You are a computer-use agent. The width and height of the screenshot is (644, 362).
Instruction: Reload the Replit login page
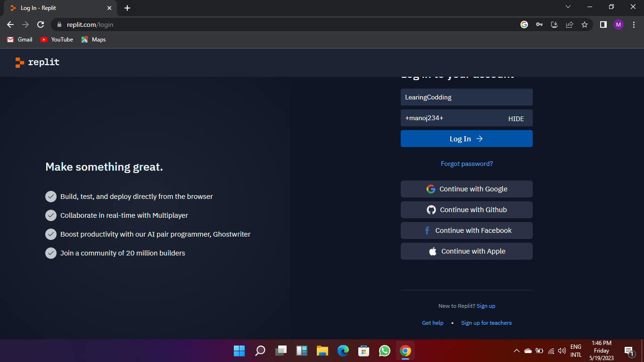(41, 25)
